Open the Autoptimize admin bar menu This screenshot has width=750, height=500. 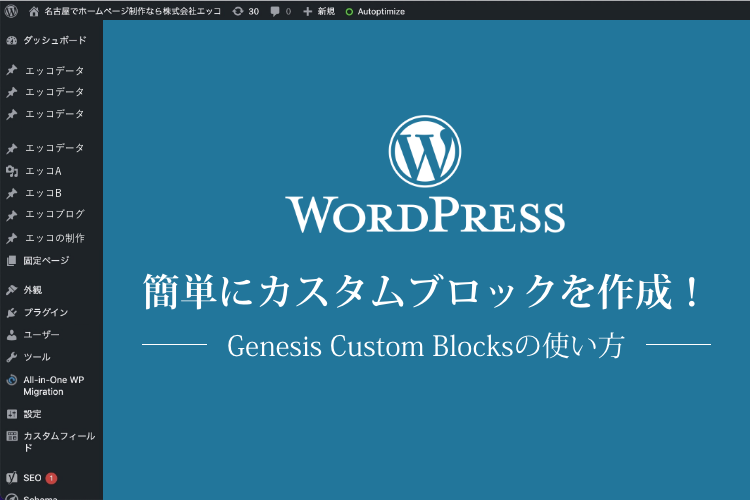[375, 11]
